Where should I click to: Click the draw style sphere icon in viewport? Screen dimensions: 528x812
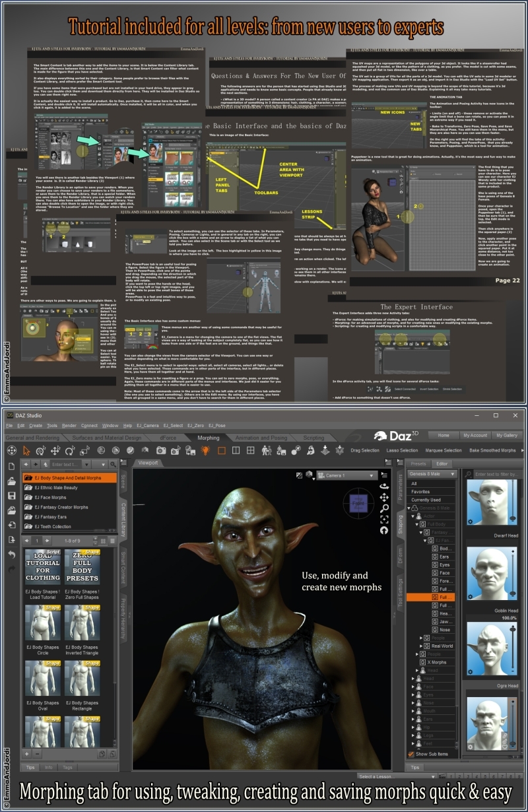pos(309,475)
